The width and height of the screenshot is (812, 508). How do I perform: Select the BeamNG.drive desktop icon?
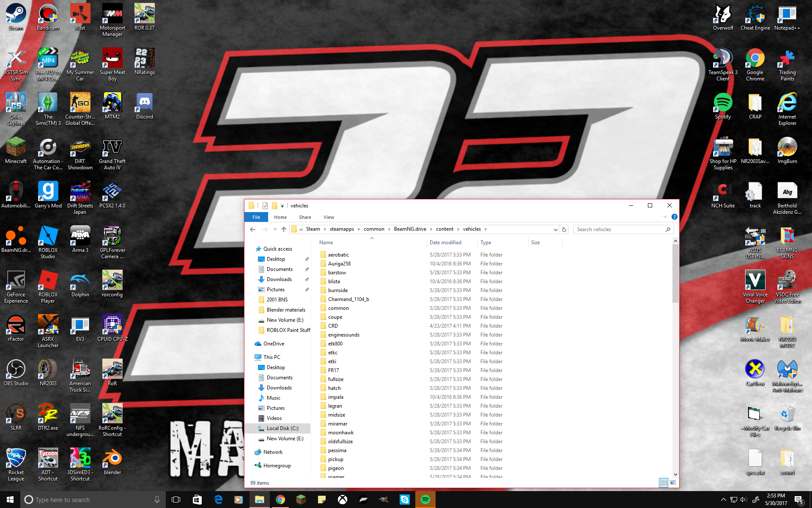[x=16, y=240]
